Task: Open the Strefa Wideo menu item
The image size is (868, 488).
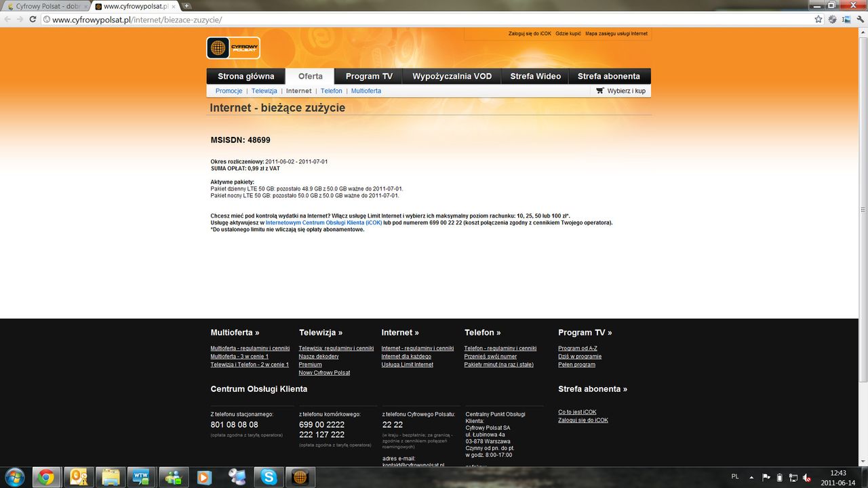Action: coord(536,77)
